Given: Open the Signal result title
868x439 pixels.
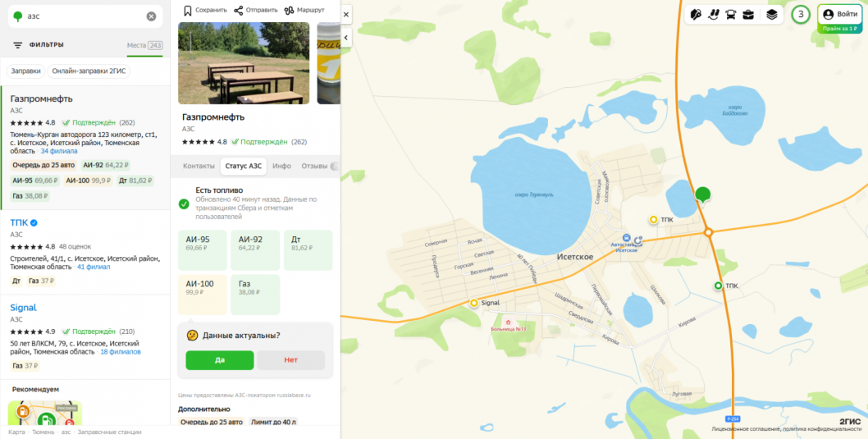Looking at the screenshot, I should pyautogui.click(x=23, y=307).
